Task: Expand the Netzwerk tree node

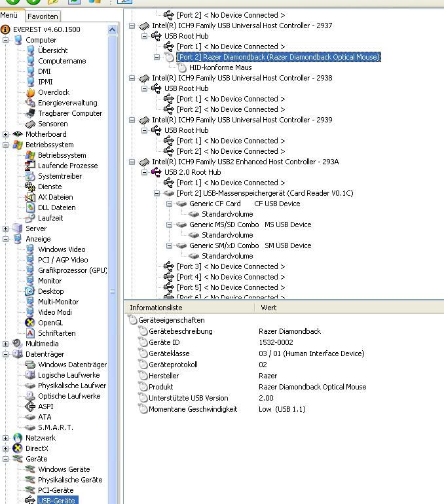Action: pos(5,438)
